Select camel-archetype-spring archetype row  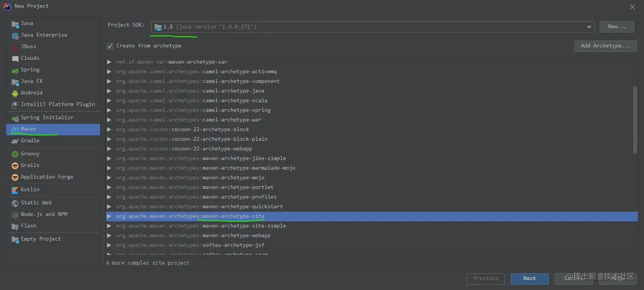click(371, 110)
